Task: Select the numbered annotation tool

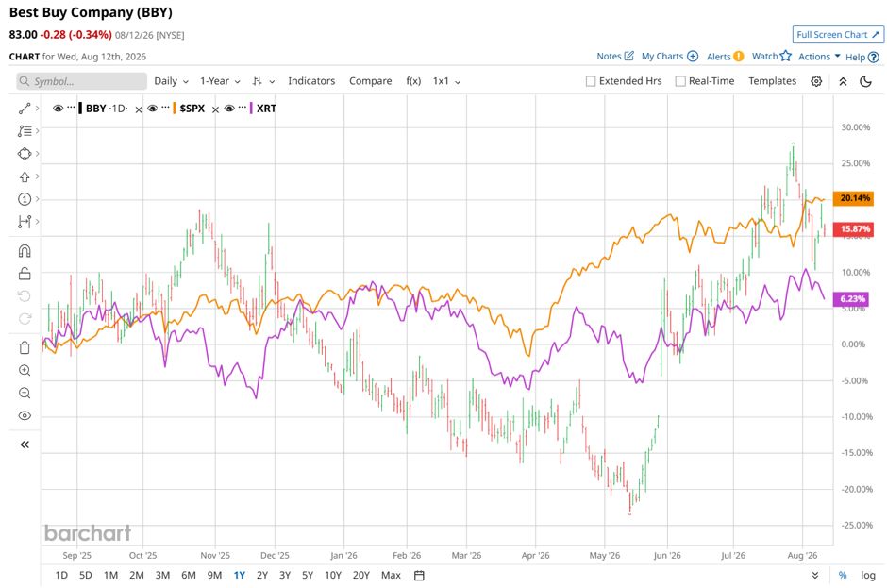Action: tap(25, 199)
